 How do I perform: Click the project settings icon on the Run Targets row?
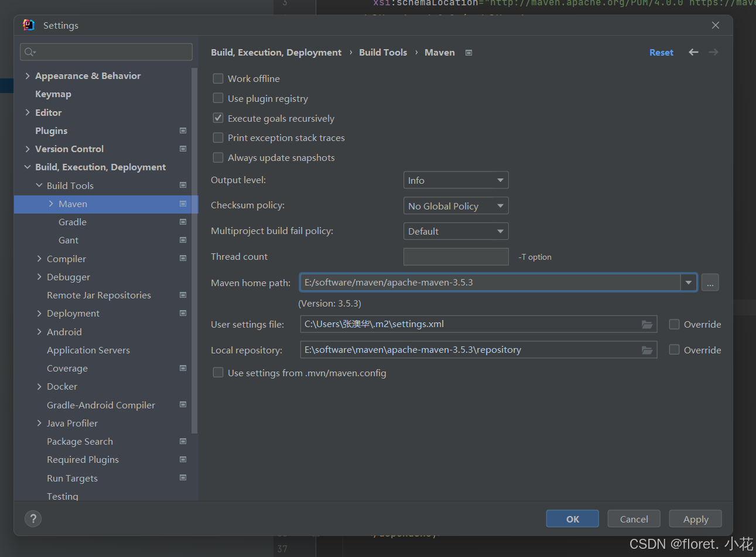[x=183, y=477]
